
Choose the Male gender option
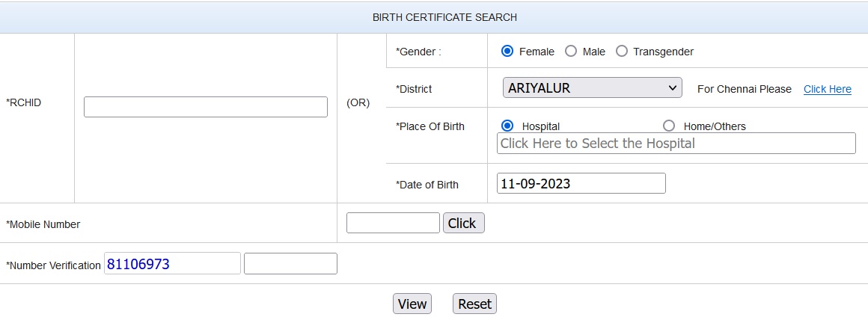[571, 52]
